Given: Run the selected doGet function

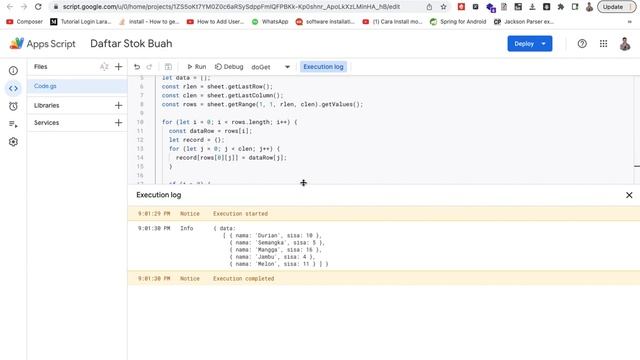Looking at the screenshot, I should (196, 67).
